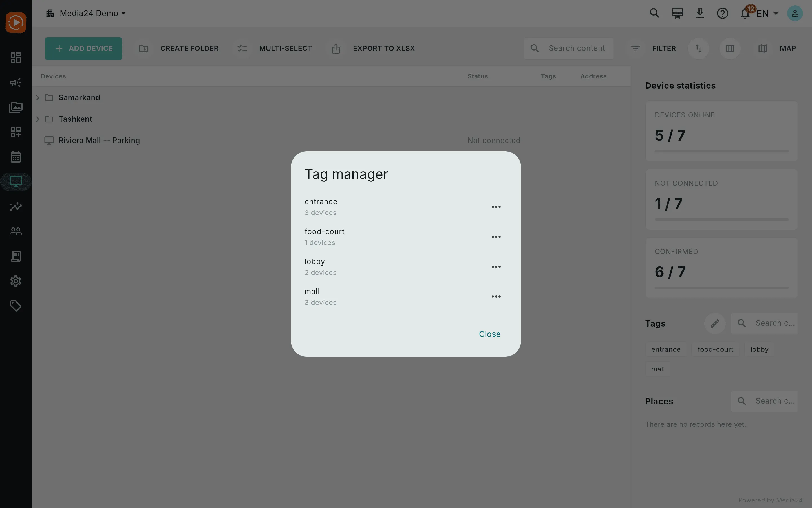Click the Tags column header
Image resolution: width=812 pixels, height=508 pixels.
(548, 76)
